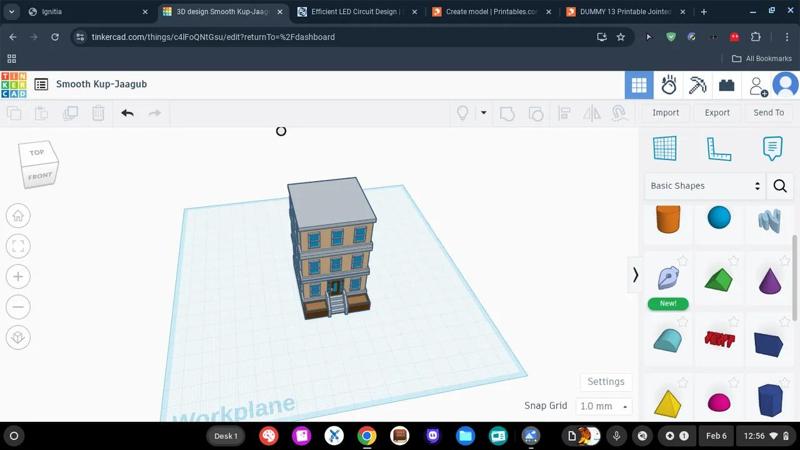Click the Cruise tool icon
Image resolution: width=800 pixels, height=450 pixels.
[619, 113]
